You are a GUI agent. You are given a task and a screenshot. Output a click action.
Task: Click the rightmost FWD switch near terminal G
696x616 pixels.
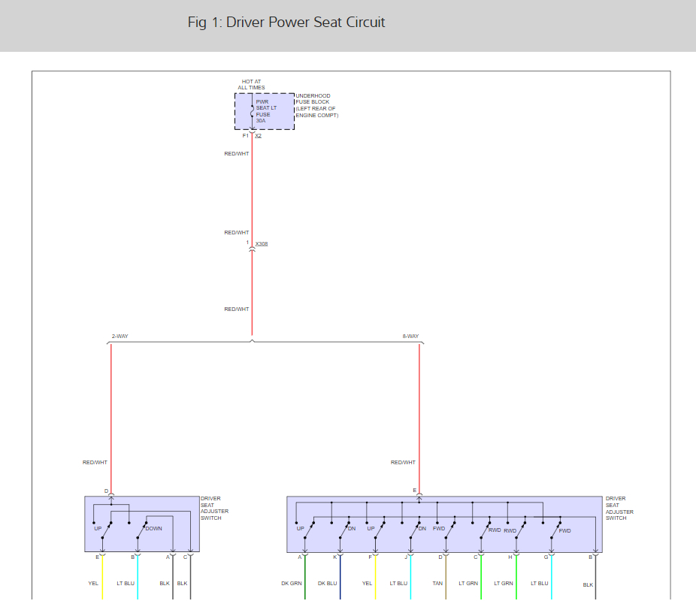(x=555, y=530)
